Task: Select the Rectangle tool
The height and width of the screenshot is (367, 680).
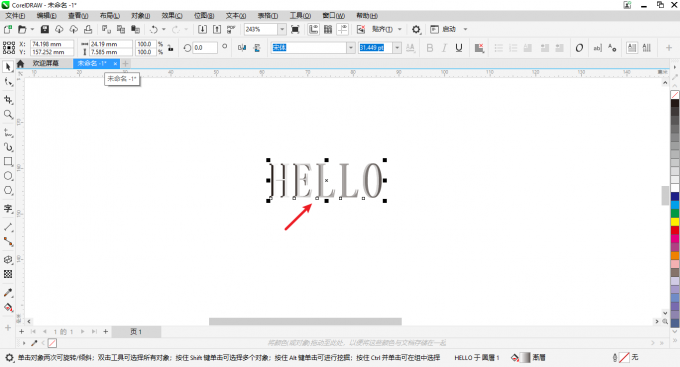Action: (x=8, y=161)
